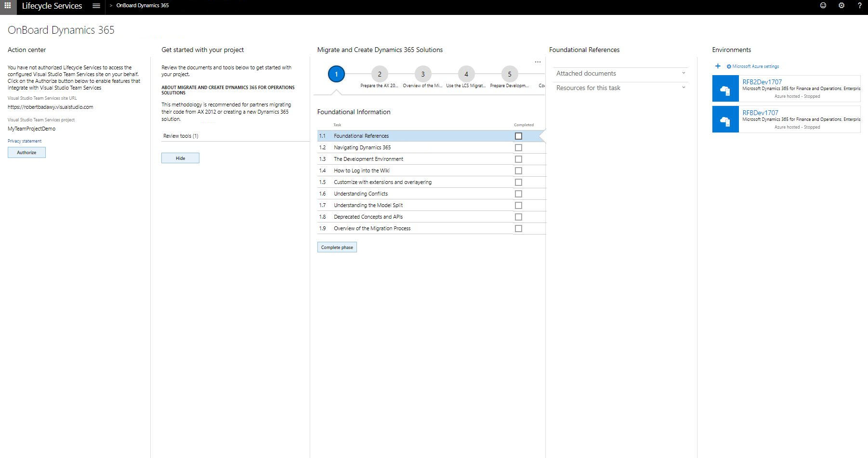The image size is (868, 458).
Task: Open Microsoft Azure settings
Action: pos(753,66)
